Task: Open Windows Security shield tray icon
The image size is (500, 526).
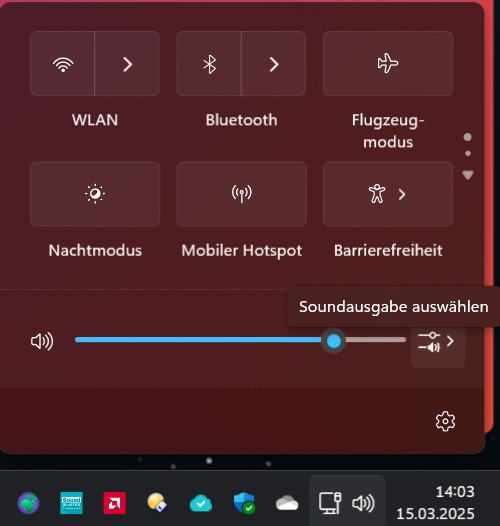Action: point(244,503)
